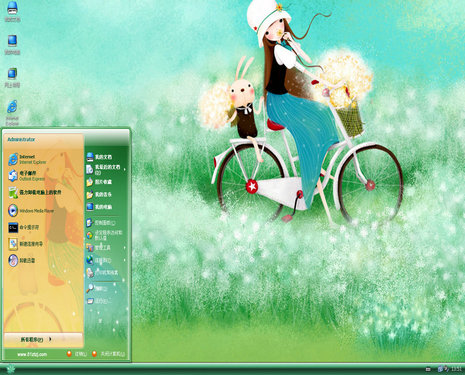Open Internet Explorer from the Start menu
Screen dimensions: 465x375
[27, 159]
